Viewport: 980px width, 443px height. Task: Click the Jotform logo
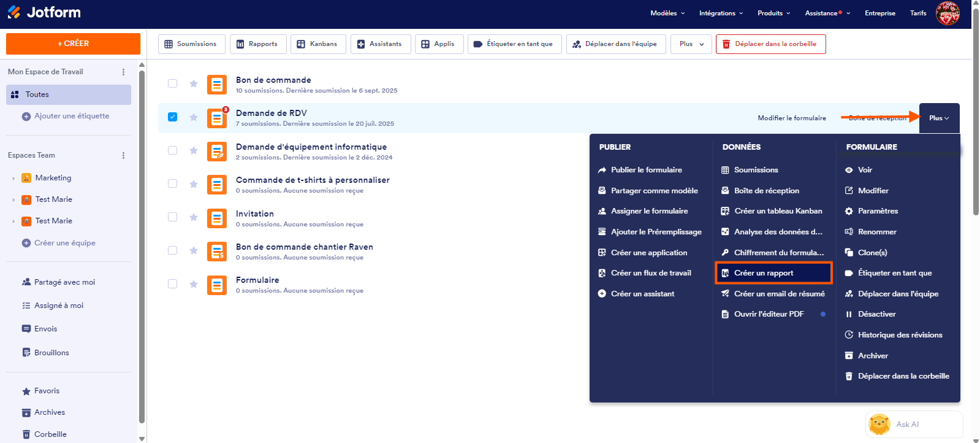(44, 12)
